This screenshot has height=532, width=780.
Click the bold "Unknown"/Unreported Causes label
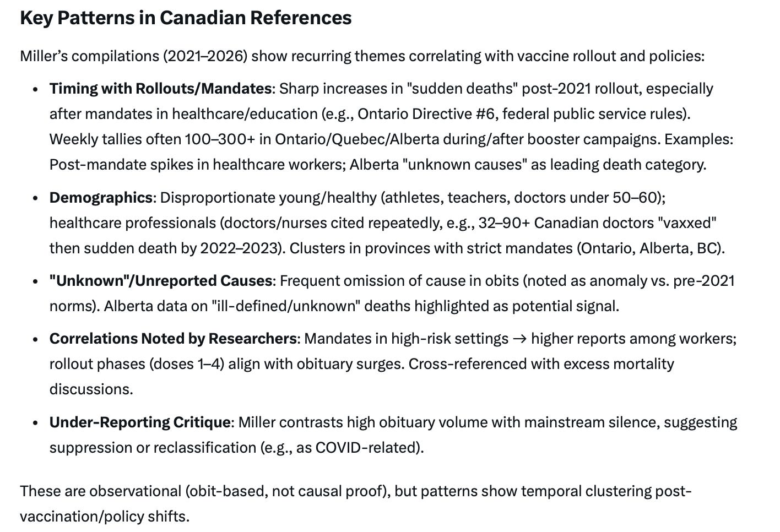click(160, 281)
